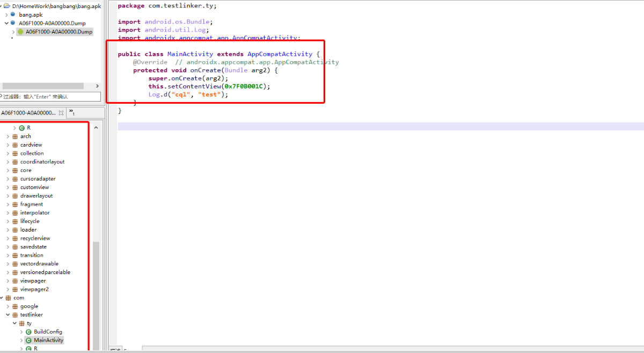Viewport: 644px width, 353px height.
Task: Click the green class icon of MainActivity
Action: tap(28, 340)
